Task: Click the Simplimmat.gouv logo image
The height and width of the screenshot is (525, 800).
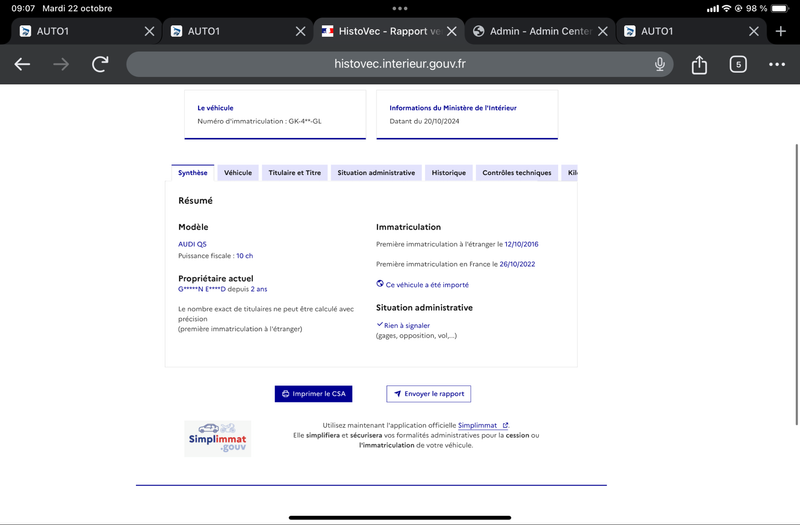Action: click(218, 439)
